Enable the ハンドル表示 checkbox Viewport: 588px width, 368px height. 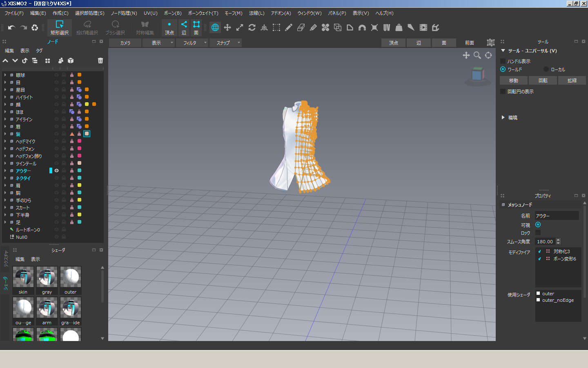[x=503, y=61]
